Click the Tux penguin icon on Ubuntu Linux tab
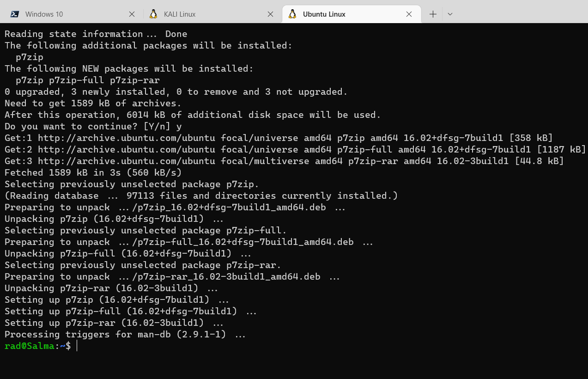588x379 pixels. [292, 14]
